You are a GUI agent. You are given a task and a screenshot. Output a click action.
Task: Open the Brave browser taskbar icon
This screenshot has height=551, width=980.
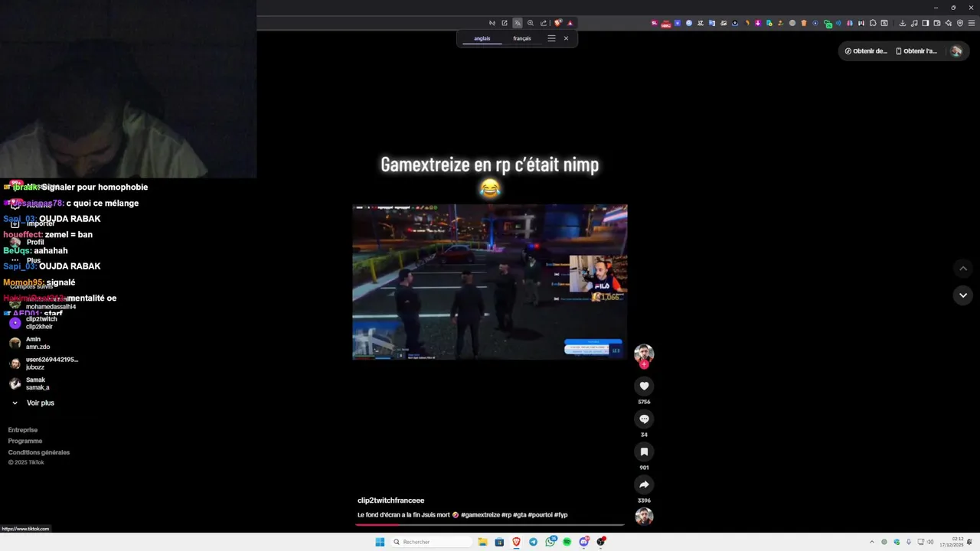click(516, 542)
